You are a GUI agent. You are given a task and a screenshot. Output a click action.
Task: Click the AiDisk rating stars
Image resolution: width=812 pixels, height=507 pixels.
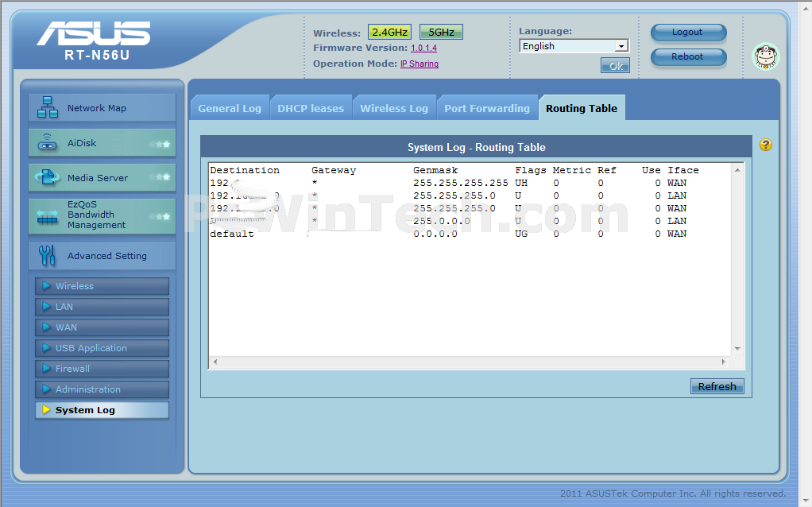[160, 145]
